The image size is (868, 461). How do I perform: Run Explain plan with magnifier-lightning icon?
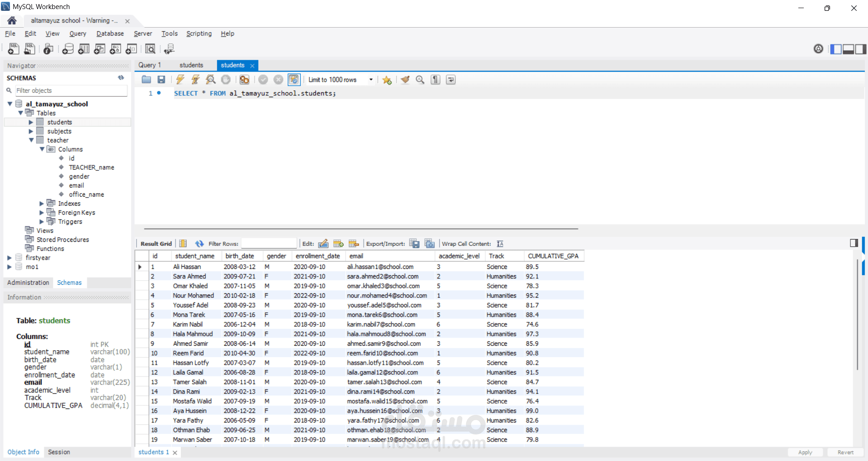(x=211, y=80)
